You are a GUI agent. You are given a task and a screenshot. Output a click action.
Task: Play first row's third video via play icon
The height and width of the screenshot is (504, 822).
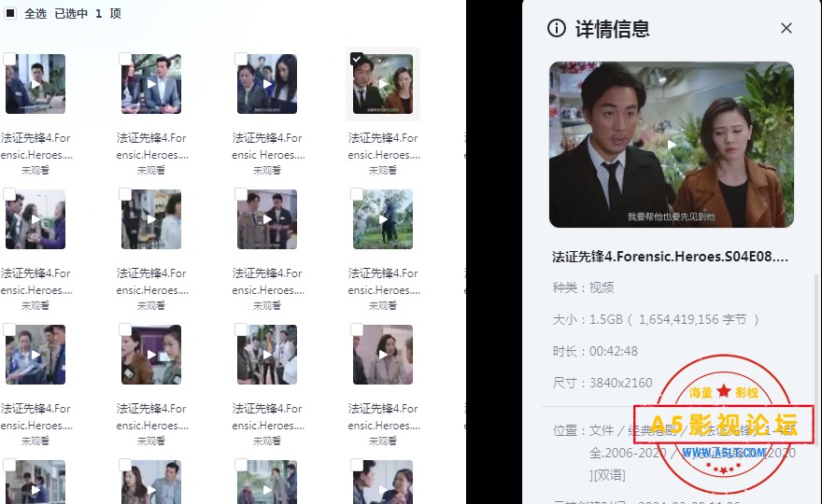(x=267, y=84)
